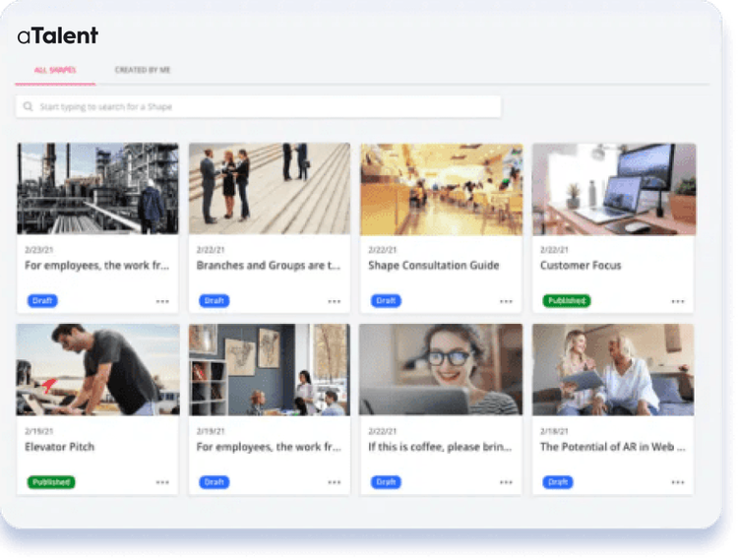Viewport: 738px width, 560px height.
Task: Click the Draft badge on Shape Consultation Guide
Action: point(386,300)
